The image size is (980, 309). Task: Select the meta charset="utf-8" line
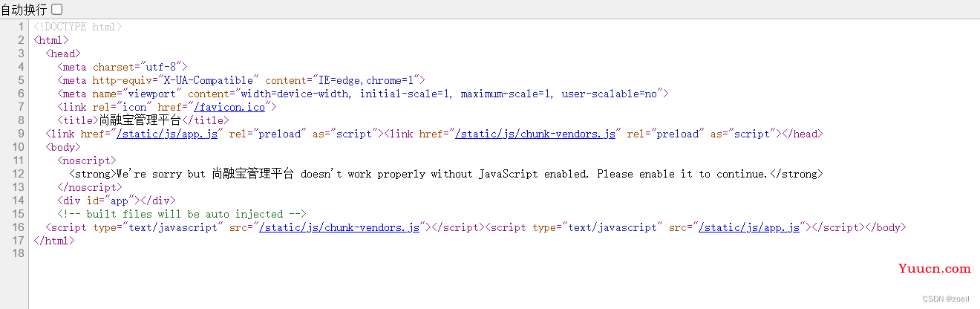coord(122,67)
